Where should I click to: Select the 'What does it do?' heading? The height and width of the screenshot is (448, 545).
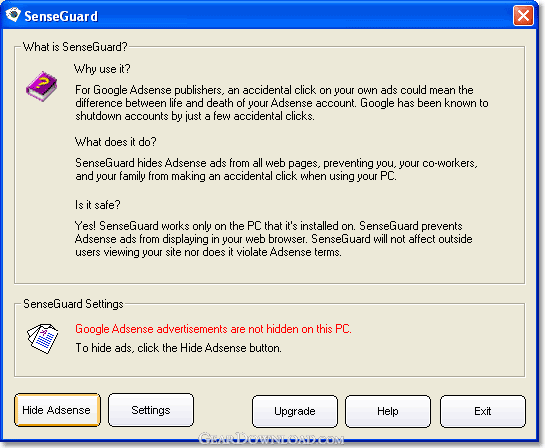(x=116, y=142)
